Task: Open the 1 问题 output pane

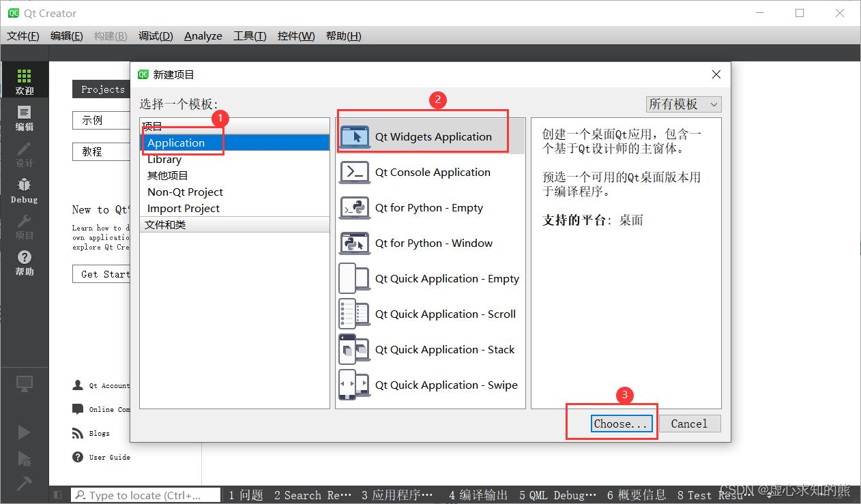Action: 246,495
